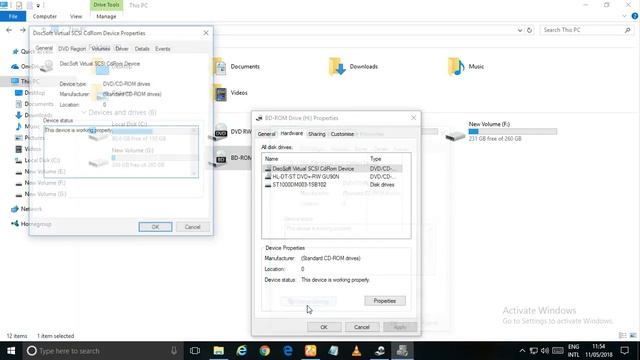Open the Documents folder icon
This screenshot has height=360, width=640.
220,67
